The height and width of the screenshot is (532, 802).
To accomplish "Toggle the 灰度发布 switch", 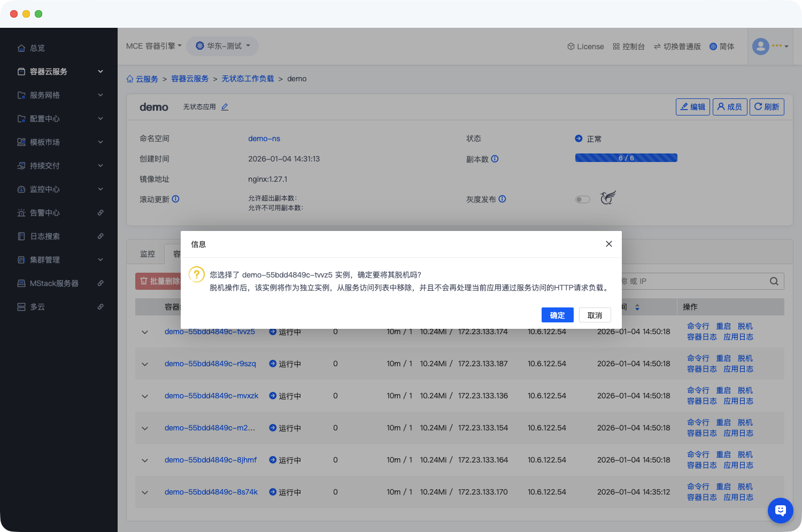I will pos(582,199).
